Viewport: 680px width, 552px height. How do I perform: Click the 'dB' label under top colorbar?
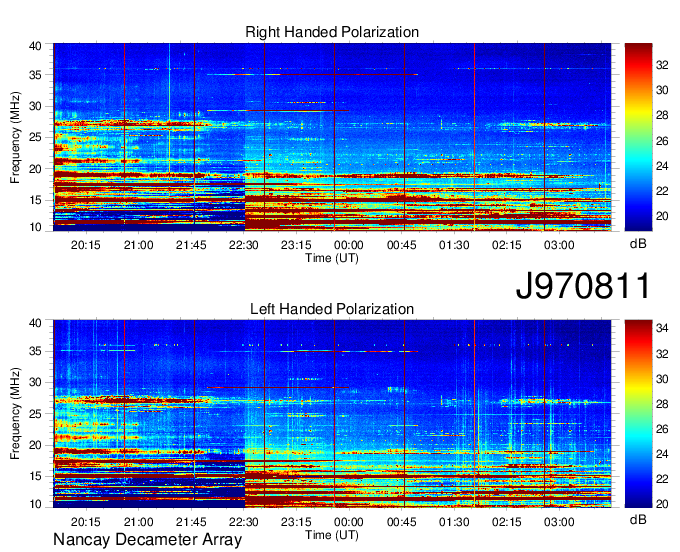(638, 244)
